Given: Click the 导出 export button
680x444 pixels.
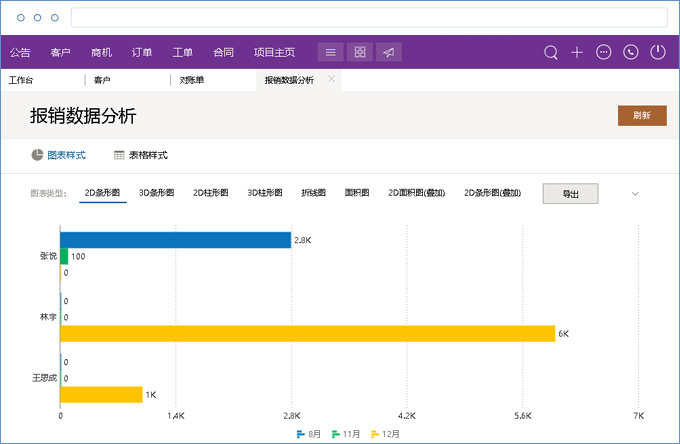Looking at the screenshot, I should coord(570,194).
